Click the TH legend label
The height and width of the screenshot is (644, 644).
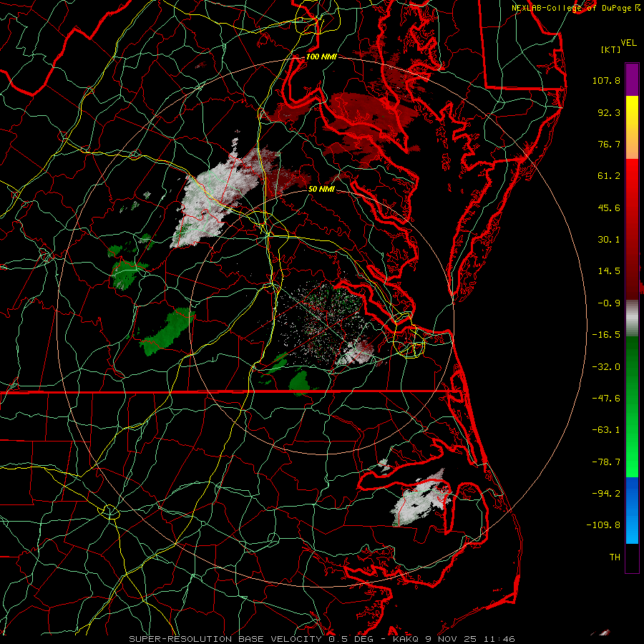(x=615, y=557)
